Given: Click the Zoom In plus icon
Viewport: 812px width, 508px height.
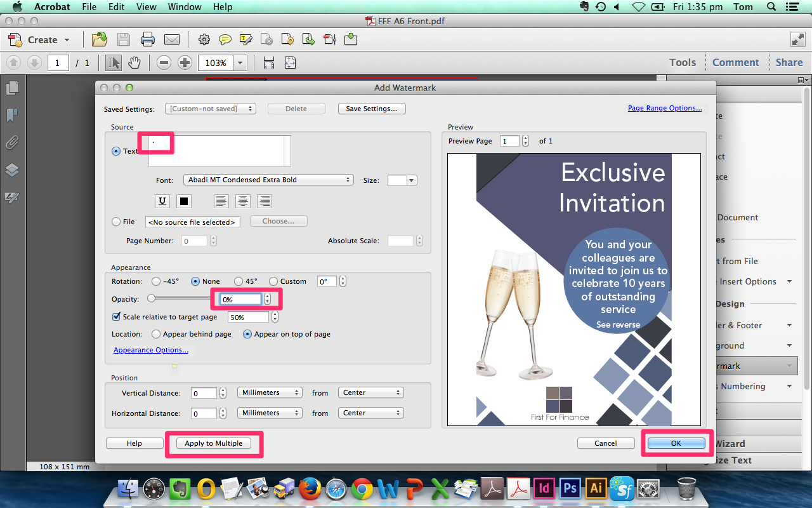Looking at the screenshot, I should coord(184,62).
